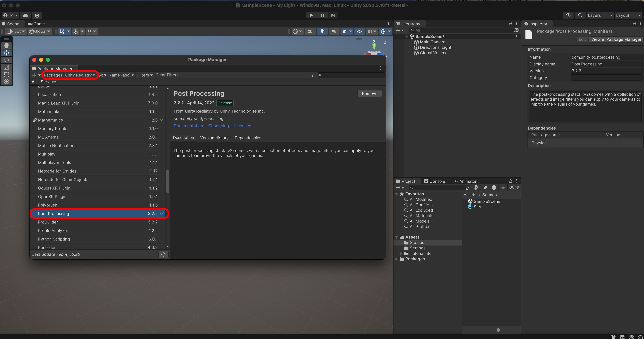Refresh the package list
This screenshot has height=339, width=644.
[163, 255]
